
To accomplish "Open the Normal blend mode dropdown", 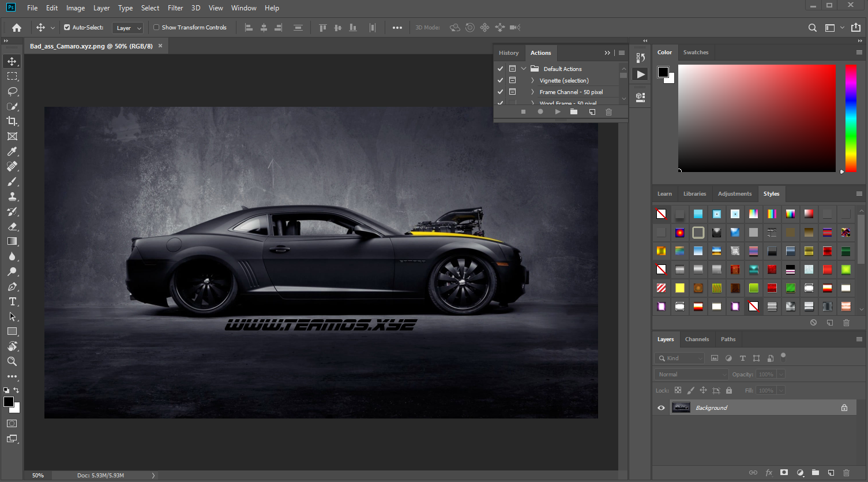I will tap(692, 374).
